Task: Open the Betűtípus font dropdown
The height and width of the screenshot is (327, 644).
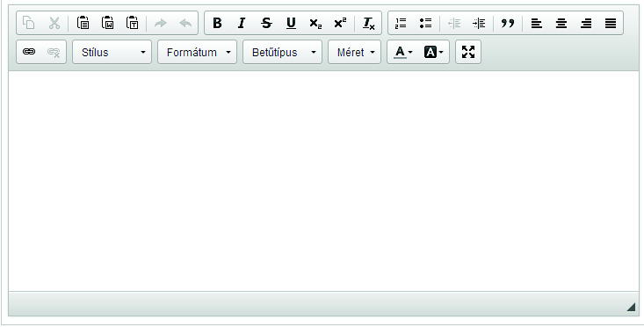Action: tap(283, 52)
